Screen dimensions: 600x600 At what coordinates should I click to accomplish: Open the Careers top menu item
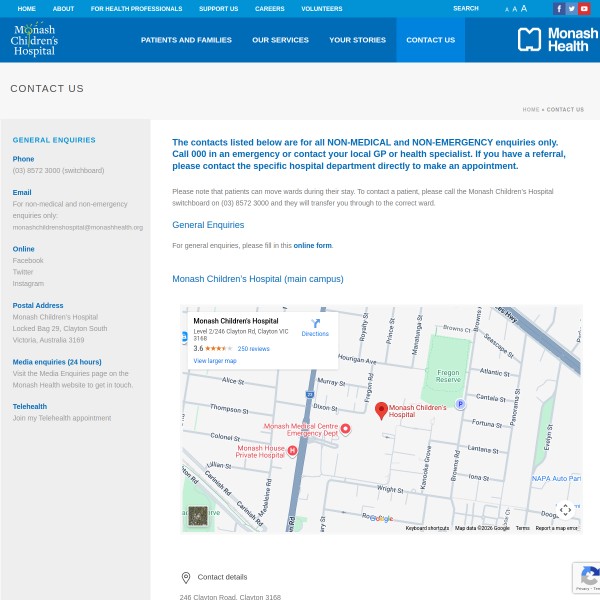[x=269, y=9]
